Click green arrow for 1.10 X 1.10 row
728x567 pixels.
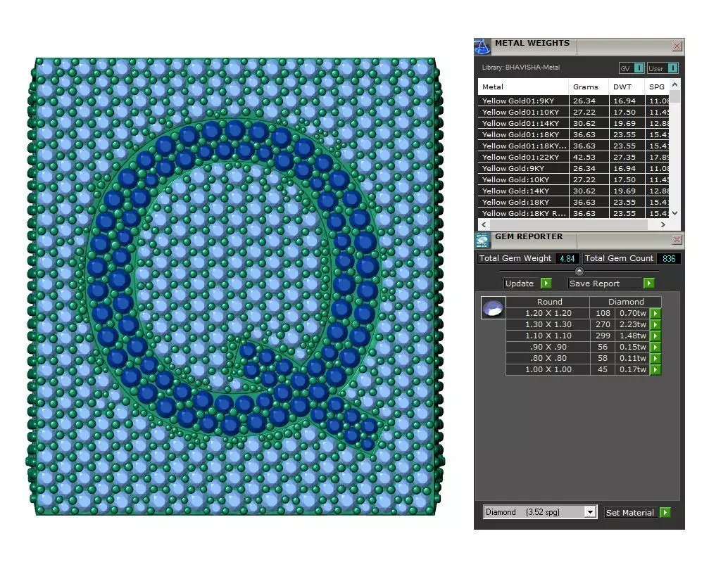[x=655, y=336]
